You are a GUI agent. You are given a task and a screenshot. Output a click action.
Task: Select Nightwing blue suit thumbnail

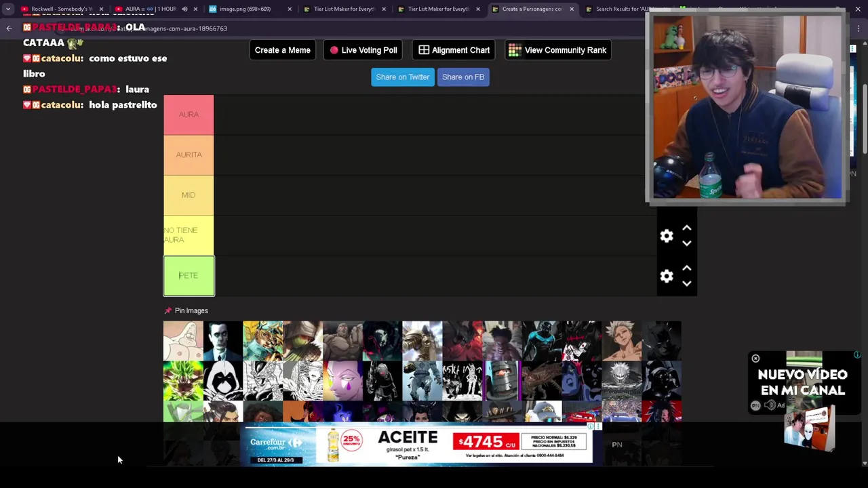pos(542,341)
